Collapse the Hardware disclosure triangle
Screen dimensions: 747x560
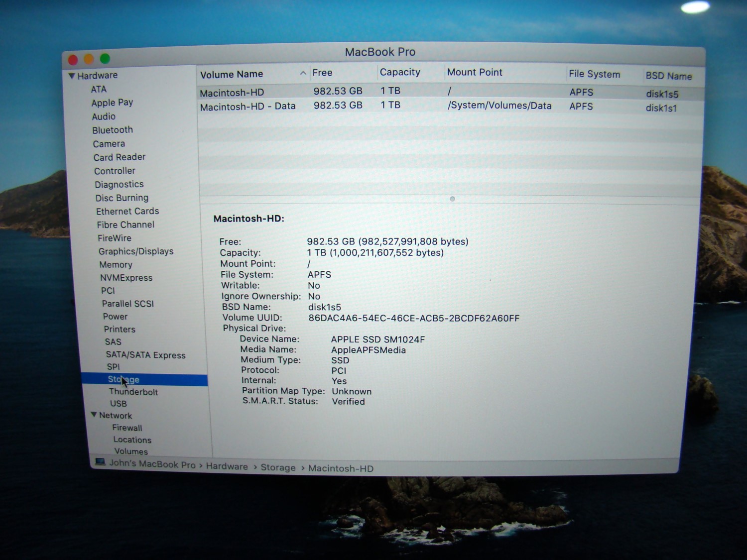click(x=72, y=76)
